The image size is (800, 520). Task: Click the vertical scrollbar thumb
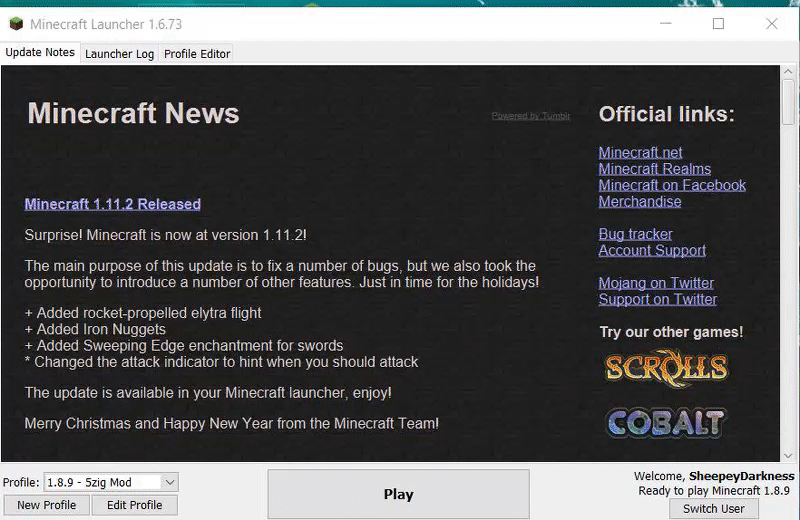click(789, 102)
